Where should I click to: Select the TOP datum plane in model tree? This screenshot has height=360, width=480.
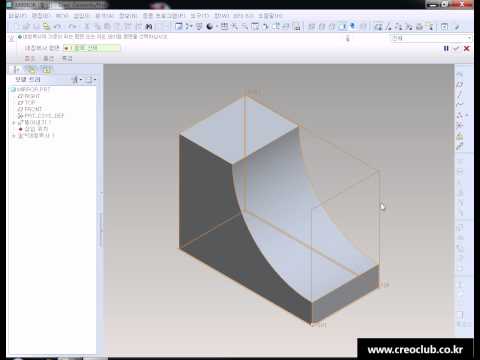point(27,103)
